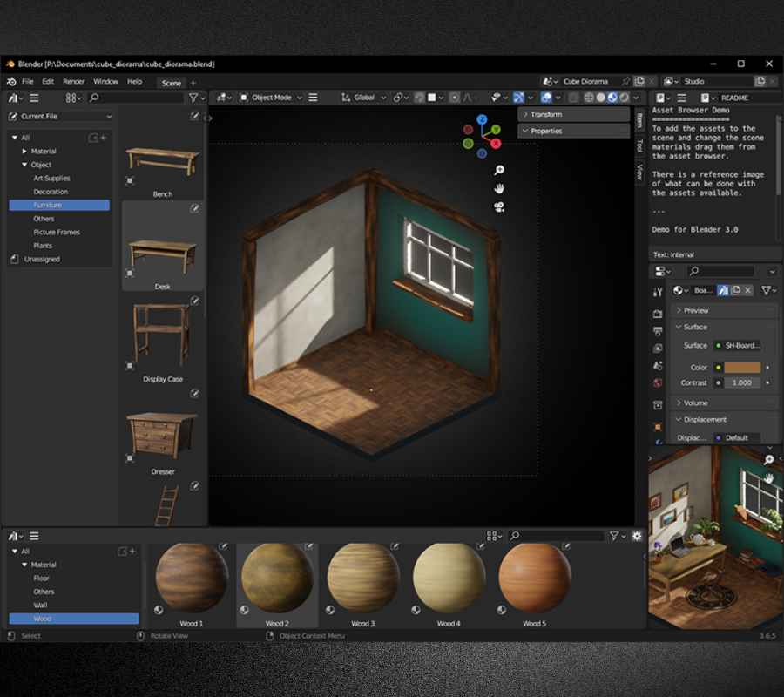This screenshot has height=697, width=784.
Task: Open the asset browser settings gear icon
Action: click(637, 536)
